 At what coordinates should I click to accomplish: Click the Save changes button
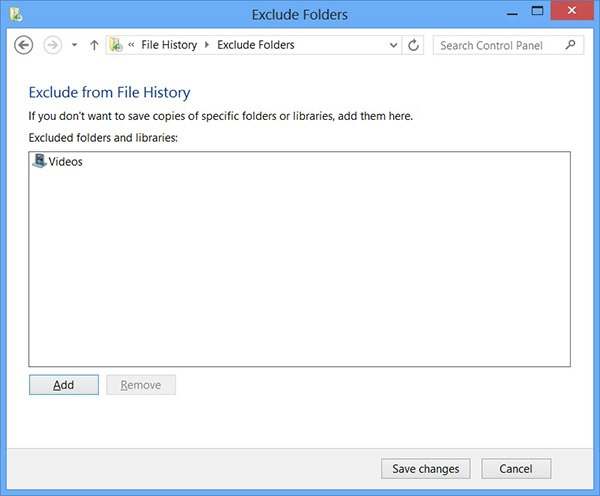point(425,468)
